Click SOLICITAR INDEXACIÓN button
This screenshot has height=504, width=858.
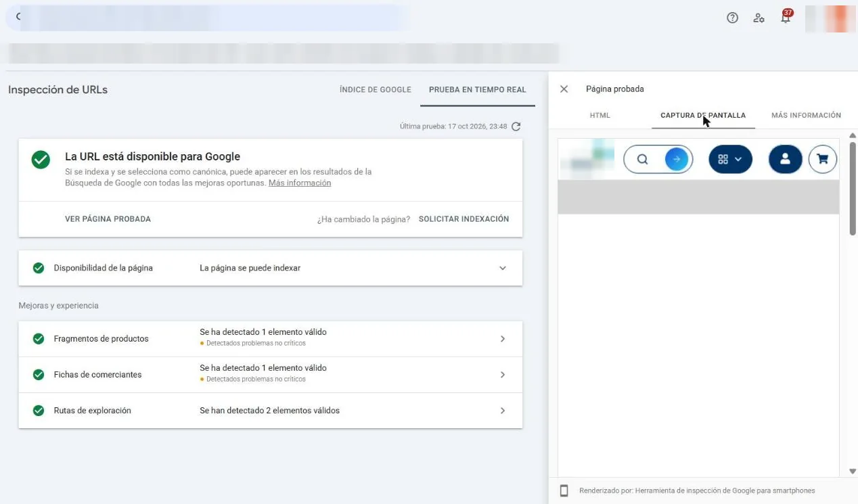[464, 219]
